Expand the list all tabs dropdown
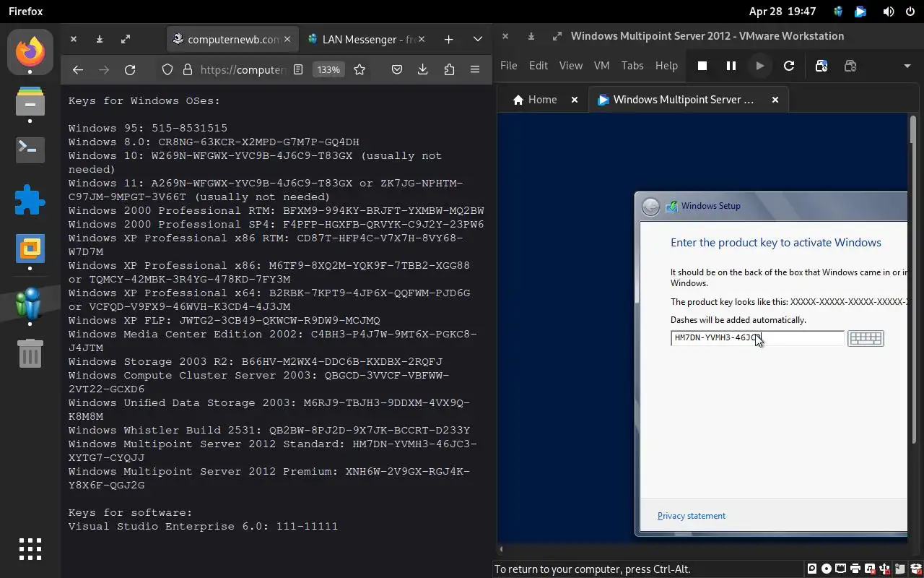 click(x=478, y=39)
